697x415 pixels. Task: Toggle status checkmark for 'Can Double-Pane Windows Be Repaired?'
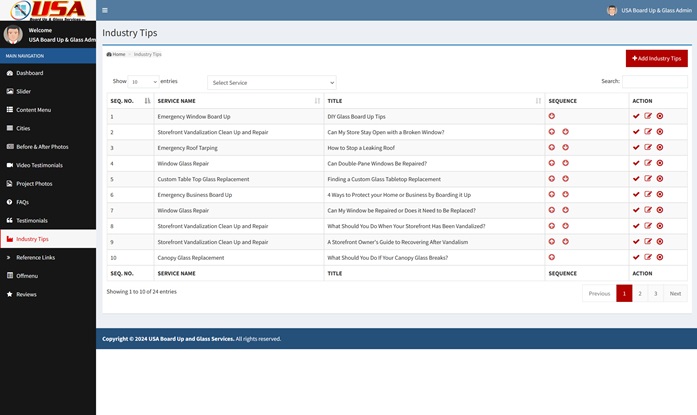click(x=636, y=163)
